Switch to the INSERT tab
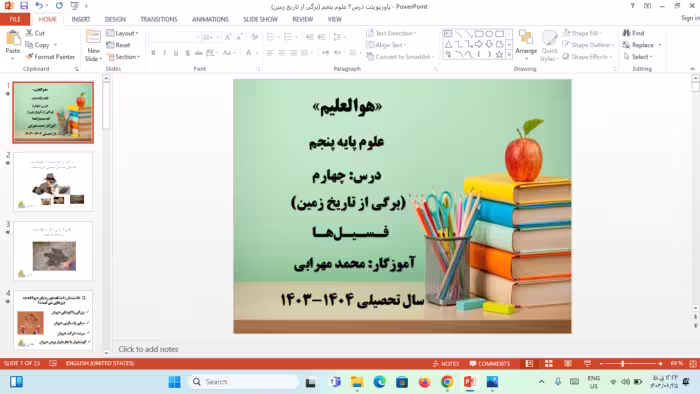The width and height of the screenshot is (700, 394). (81, 19)
